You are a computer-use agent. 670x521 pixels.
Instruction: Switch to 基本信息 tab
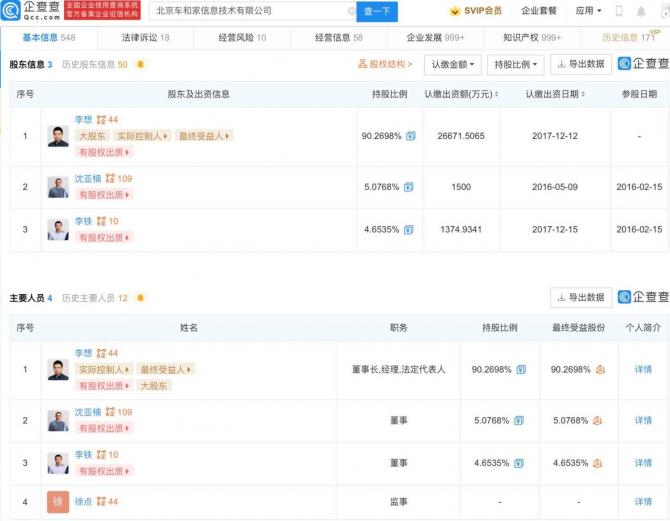(49, 38)
